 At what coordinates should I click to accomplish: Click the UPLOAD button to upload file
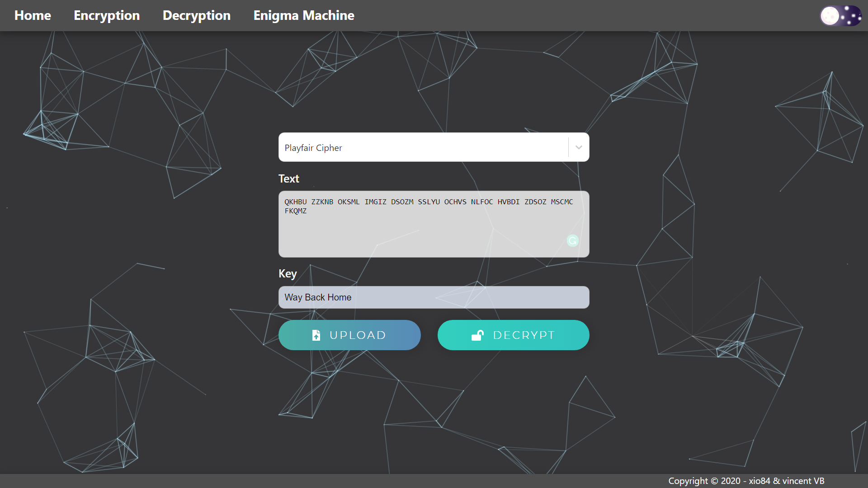click(349, 335)
